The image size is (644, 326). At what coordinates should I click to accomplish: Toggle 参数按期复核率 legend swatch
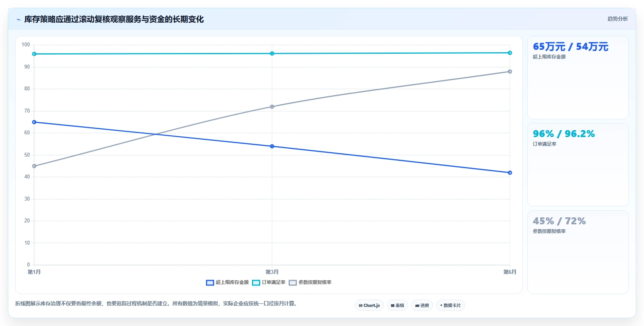pyautogui.click(x=293, y=283)
